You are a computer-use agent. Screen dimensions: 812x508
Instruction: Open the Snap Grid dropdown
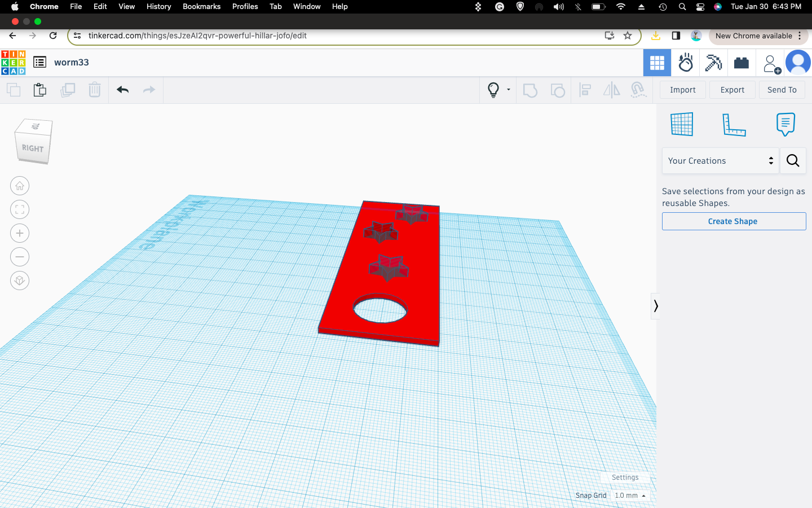click(x=630, y=496)
